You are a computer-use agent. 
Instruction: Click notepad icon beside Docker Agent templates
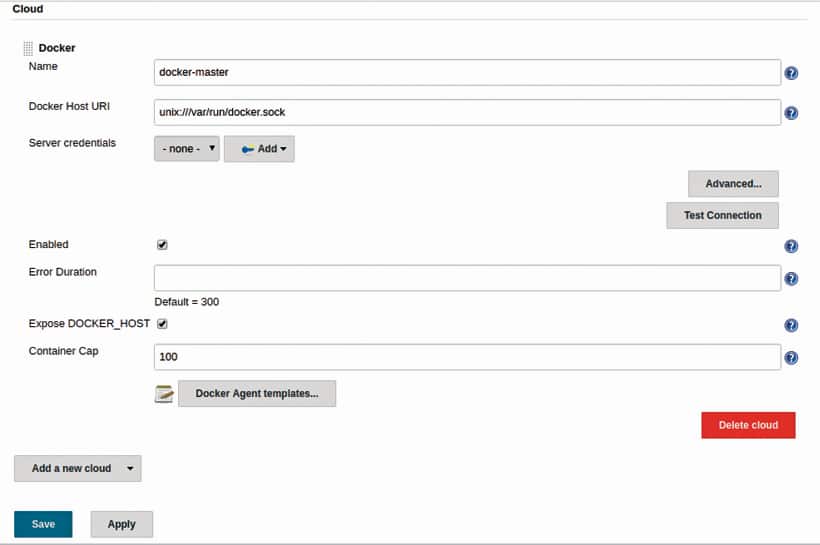[x=164, y=394]
